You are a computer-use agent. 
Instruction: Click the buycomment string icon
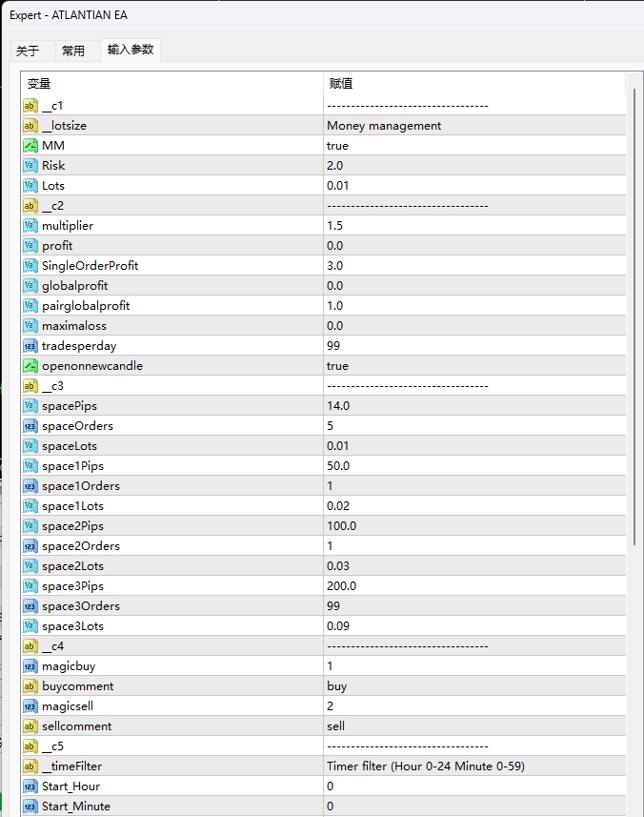(x=30, y=686)
